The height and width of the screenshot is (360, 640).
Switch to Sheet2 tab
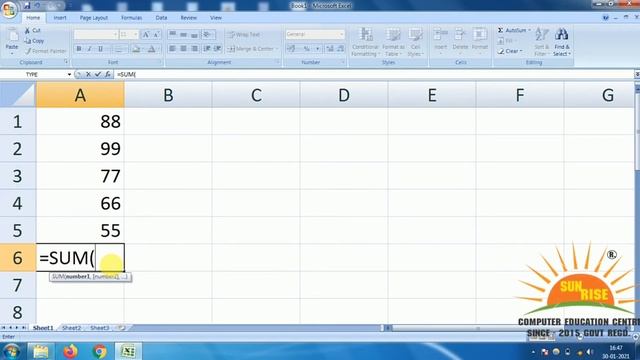(71, 328)
